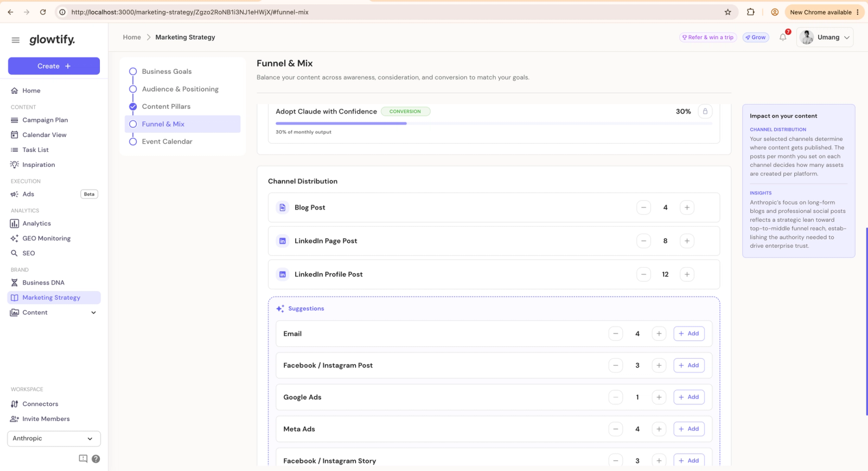This screenshot has height=471, width=868.
Task: Go back in browser history
Action: tap(10, 12)
